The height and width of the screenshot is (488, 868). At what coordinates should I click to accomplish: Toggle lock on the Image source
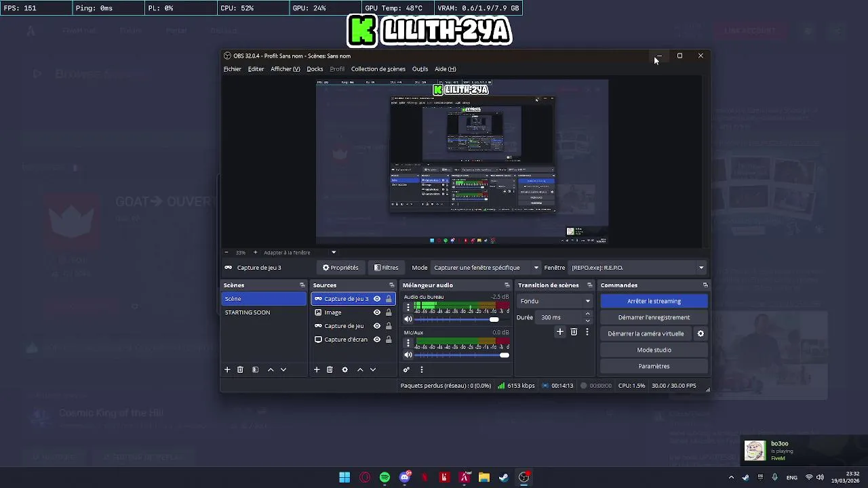pos(389,312)
